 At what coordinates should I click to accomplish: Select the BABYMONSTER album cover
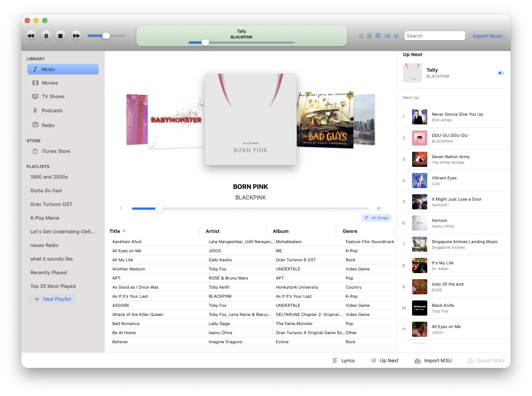(x=176, y=119)
